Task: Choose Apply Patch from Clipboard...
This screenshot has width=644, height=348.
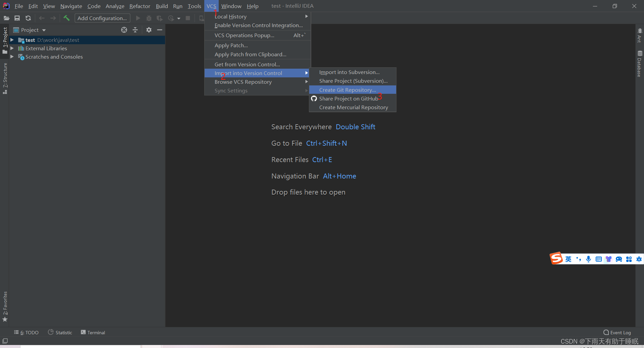Action: [x=258, y=54]
